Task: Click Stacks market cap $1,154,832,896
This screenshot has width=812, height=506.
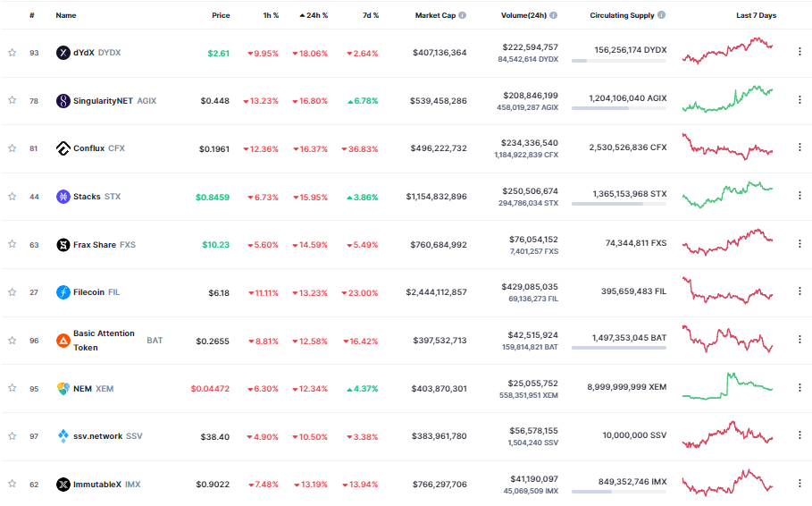Action: coord(436,197)
